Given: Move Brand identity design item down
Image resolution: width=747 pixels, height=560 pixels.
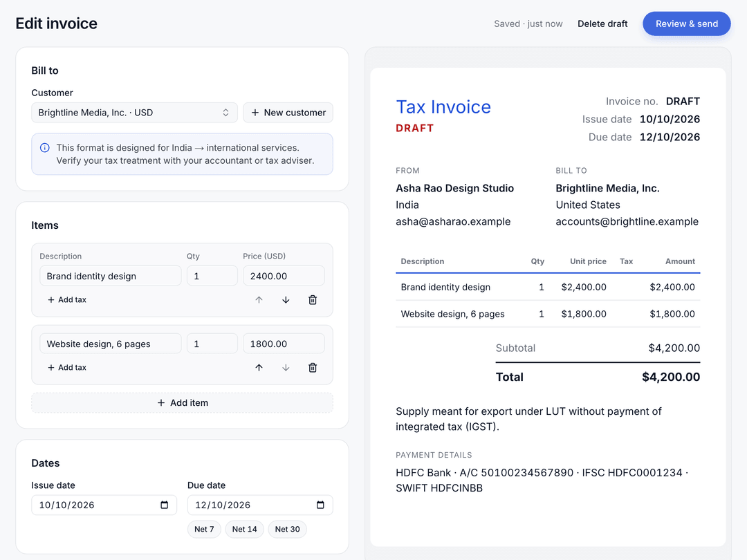Looking at the screenshot, I should pyautogui.click(x=286, y=300).
